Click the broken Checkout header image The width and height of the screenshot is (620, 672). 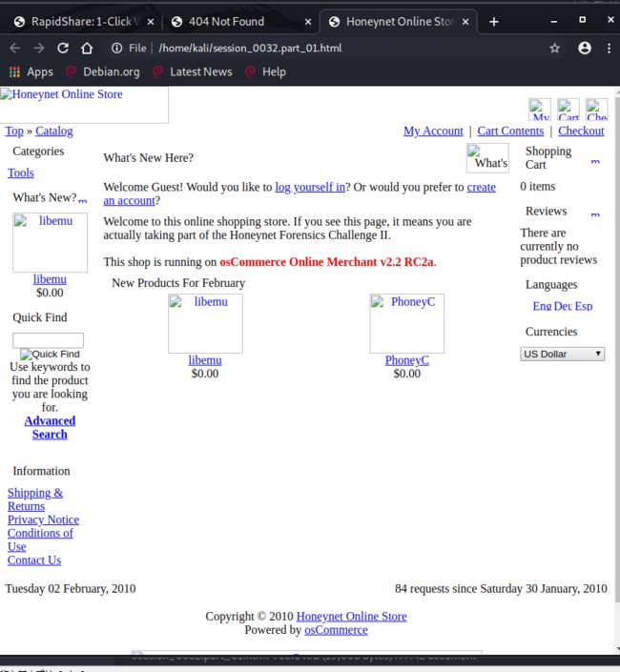596,110
